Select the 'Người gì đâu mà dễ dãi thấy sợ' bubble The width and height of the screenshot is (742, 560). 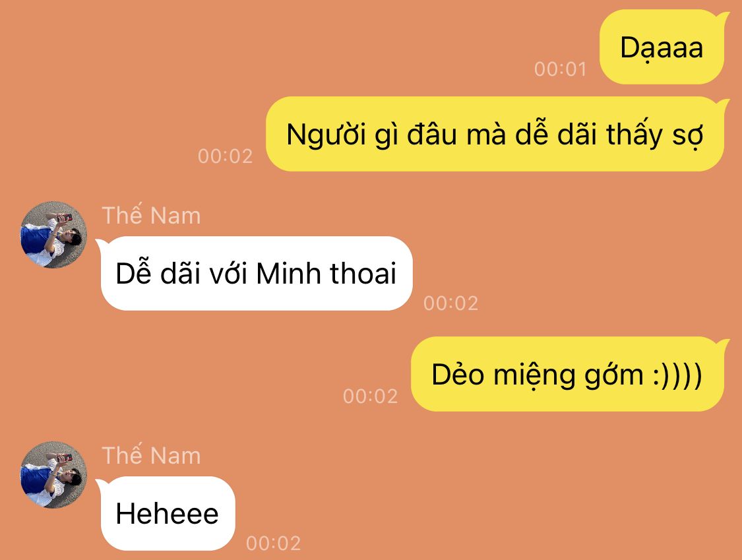tap(495, 134)
